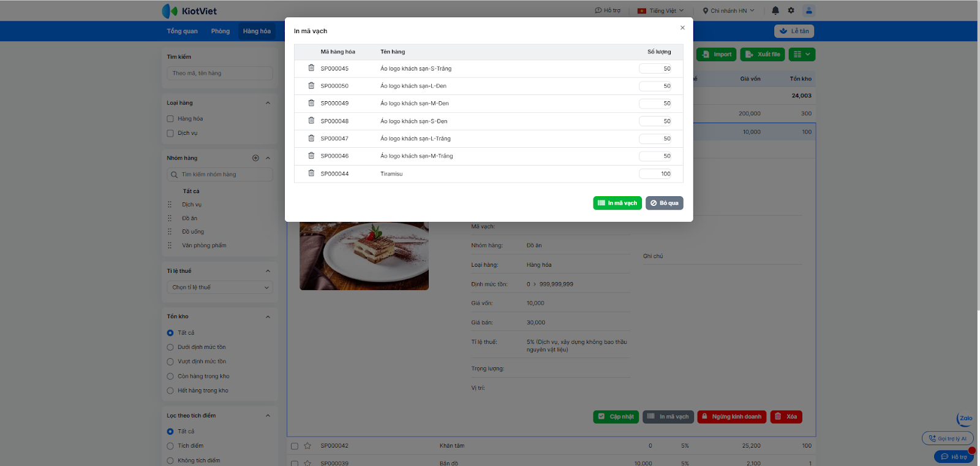This screenshot has width=980, height=466.
Task: Click the Ngừng kinh doanh button
Action: click(732, 417)
